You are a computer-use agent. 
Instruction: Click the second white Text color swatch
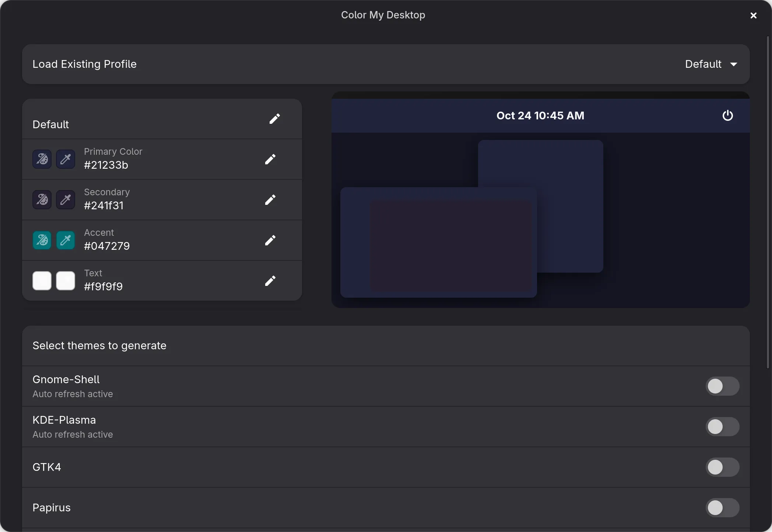[x=66, y=281]
